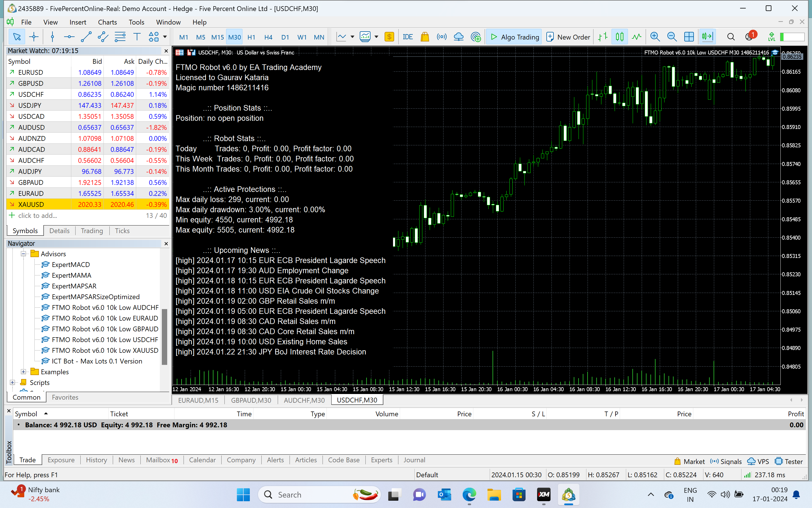
Task: Set timeframe to M15
Action: tap(217, 37)
